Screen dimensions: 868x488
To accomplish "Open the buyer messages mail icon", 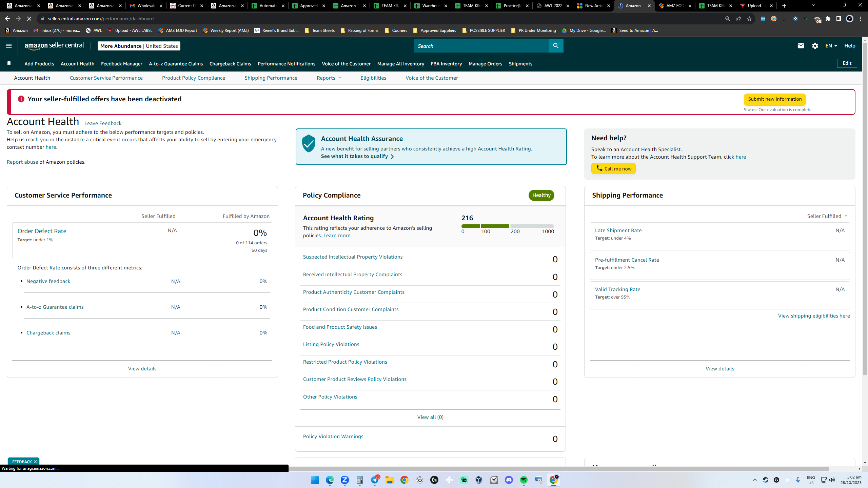I will tap(801, 46).
